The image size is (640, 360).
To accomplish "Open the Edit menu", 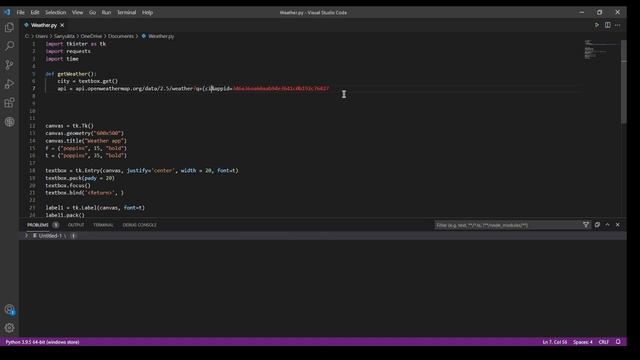I will click(x=35, y=13).
